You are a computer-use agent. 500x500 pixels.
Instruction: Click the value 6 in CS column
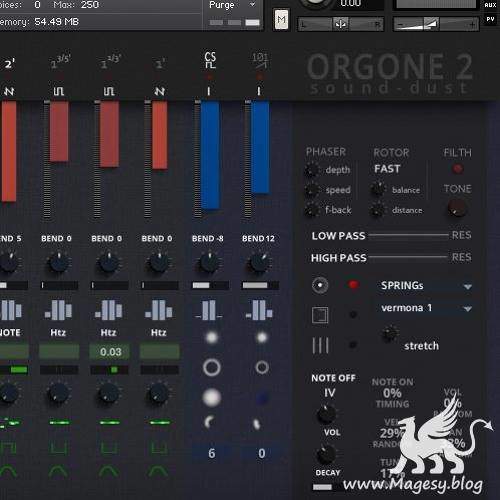(212, 453)
